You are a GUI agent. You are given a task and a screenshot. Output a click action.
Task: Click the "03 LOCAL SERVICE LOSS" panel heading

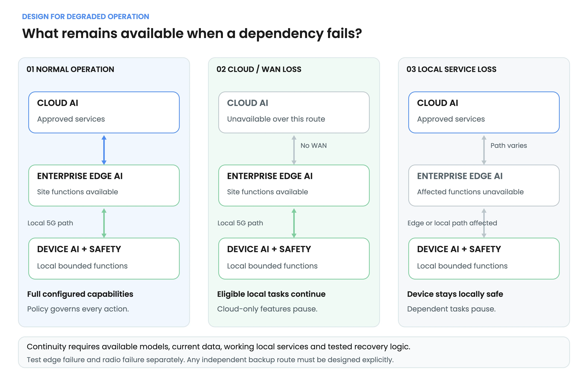451,69
